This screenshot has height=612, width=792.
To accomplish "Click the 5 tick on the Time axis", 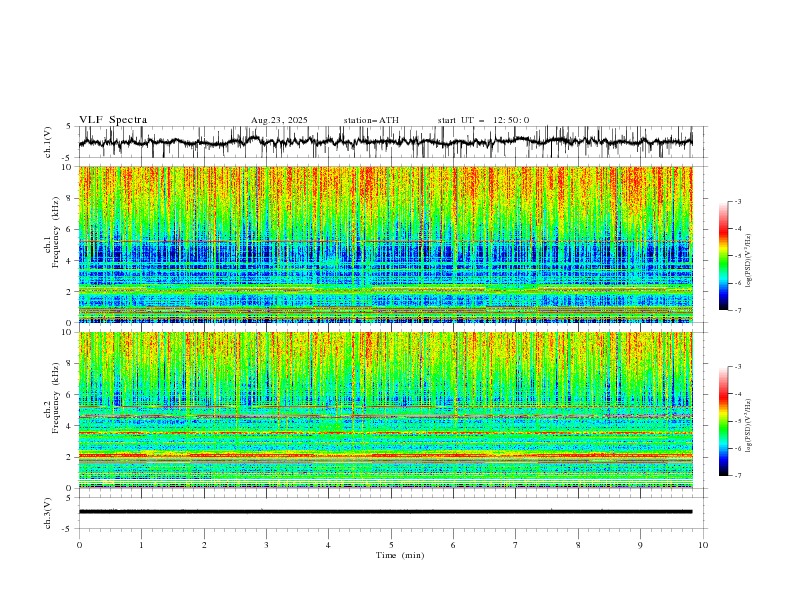I will (x=391, y=545).
